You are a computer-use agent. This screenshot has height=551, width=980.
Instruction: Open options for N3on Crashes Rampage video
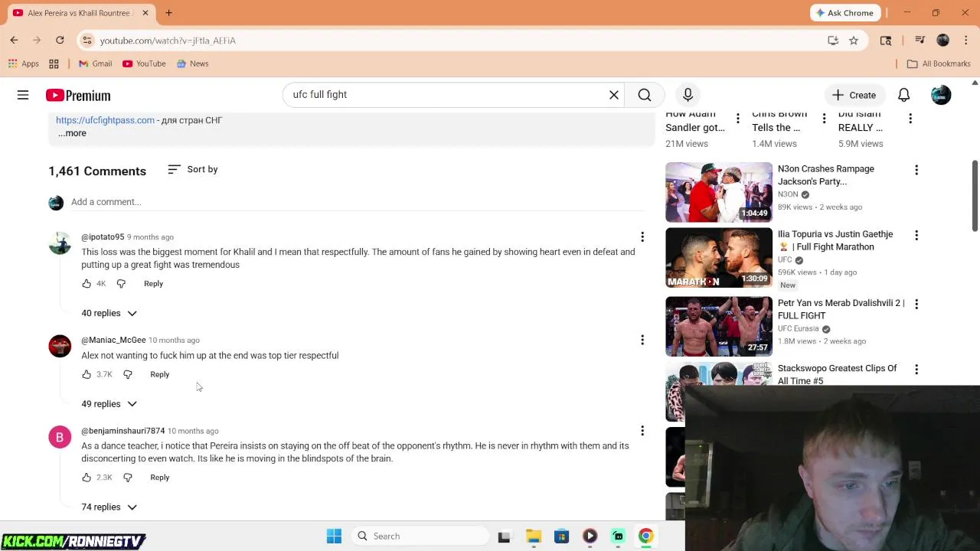916,170
